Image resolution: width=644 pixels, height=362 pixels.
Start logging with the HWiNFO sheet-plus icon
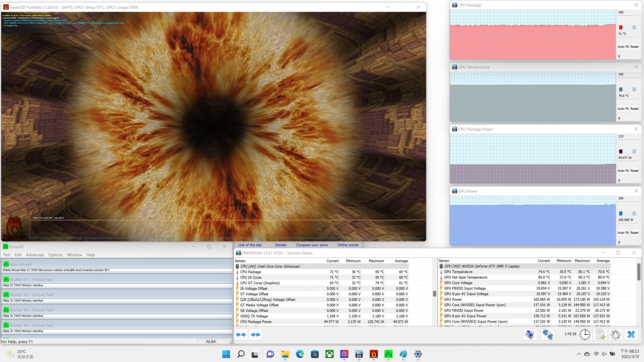pos(600,335)
